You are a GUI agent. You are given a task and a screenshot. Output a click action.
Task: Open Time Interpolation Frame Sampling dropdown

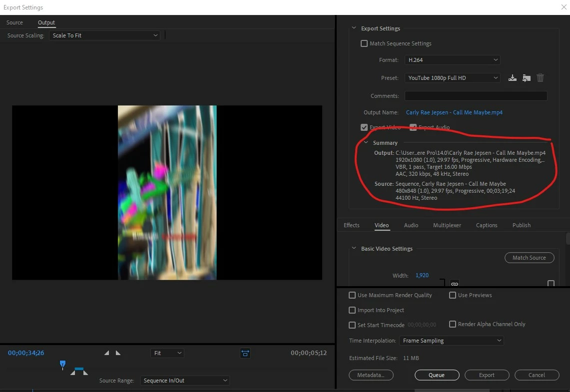[x=451, y=341]
